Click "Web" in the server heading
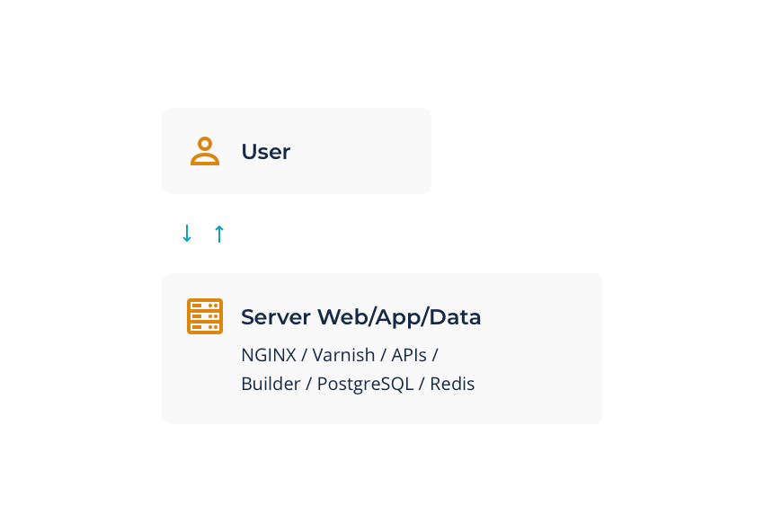 pos(342,317)
